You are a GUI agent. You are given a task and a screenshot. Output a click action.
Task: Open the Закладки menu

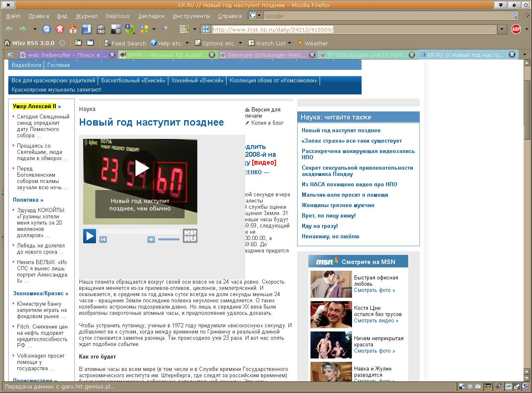[151, 16]
